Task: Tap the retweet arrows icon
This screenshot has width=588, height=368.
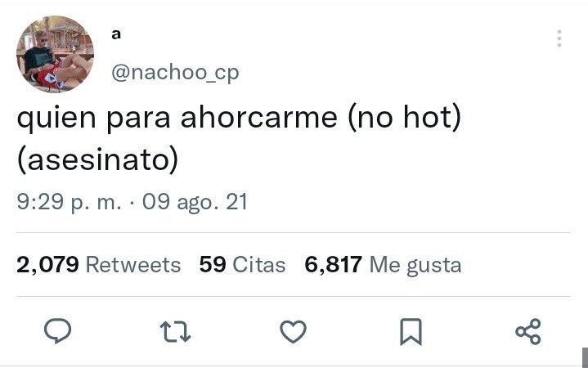Action: [175, 332]
